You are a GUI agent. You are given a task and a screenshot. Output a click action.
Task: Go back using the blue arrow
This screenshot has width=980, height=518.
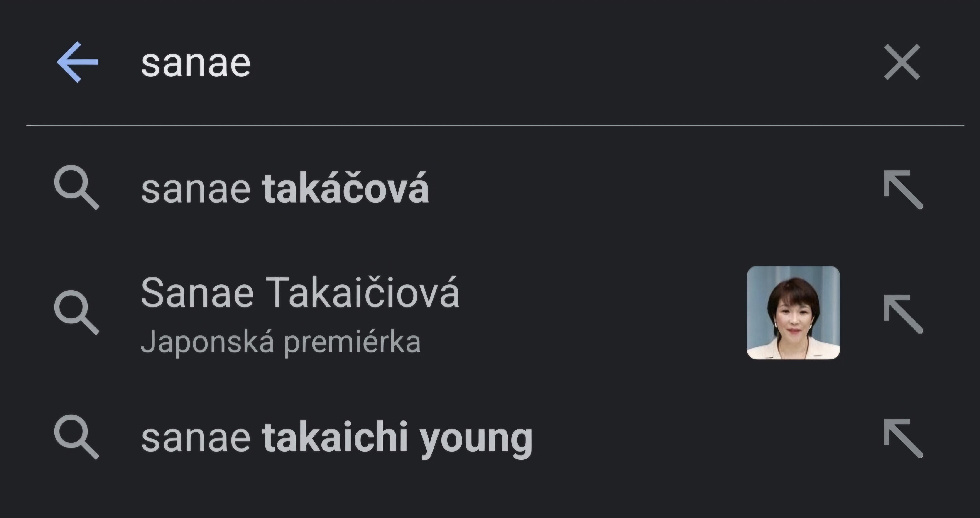click(x=78, y=62)
